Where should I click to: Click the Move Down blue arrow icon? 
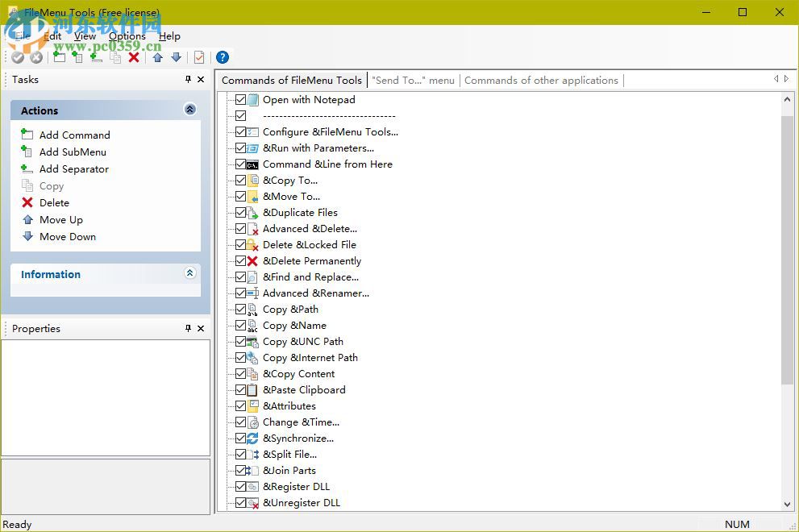click(176, 57)
